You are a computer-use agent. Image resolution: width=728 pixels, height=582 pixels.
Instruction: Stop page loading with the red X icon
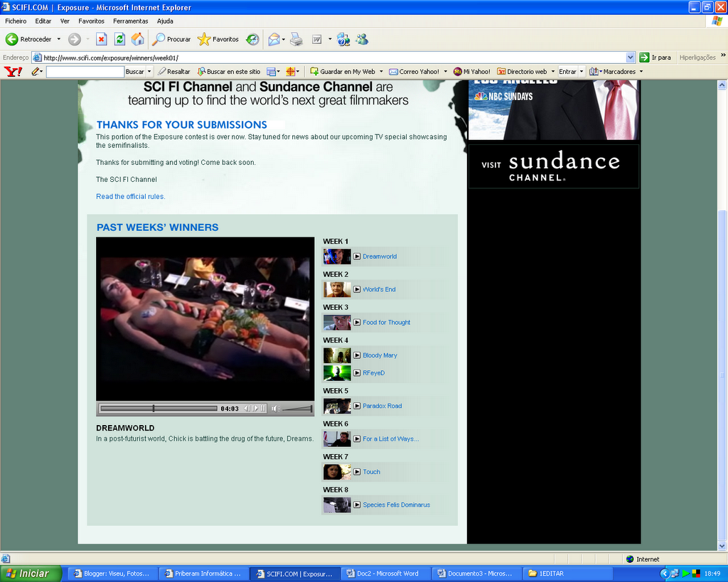(101, 40)
